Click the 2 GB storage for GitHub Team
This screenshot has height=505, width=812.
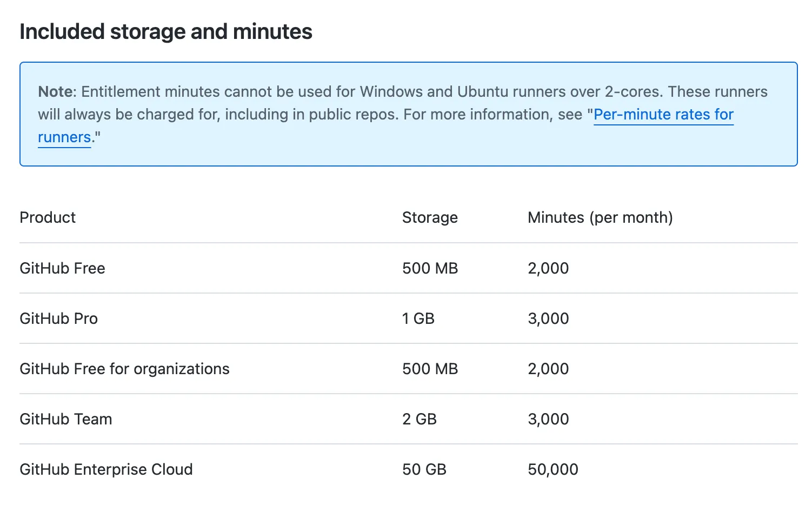pyautogui.click(x=419, y=419)
